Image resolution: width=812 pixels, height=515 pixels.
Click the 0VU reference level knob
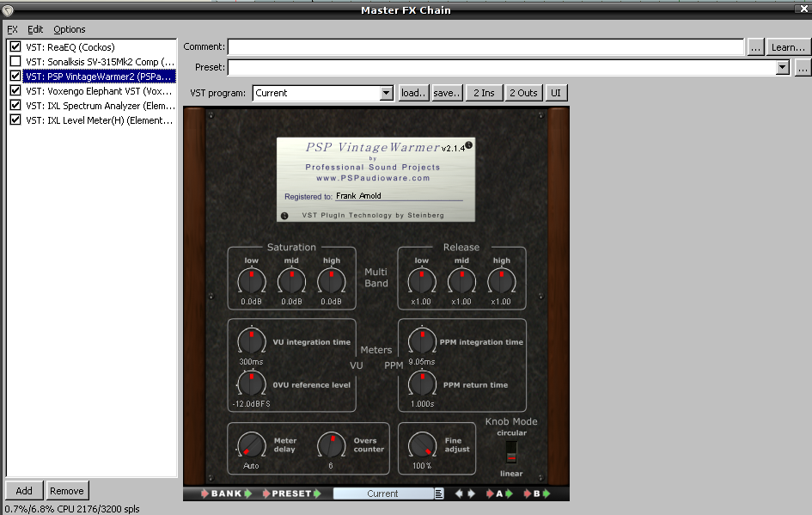252,383
